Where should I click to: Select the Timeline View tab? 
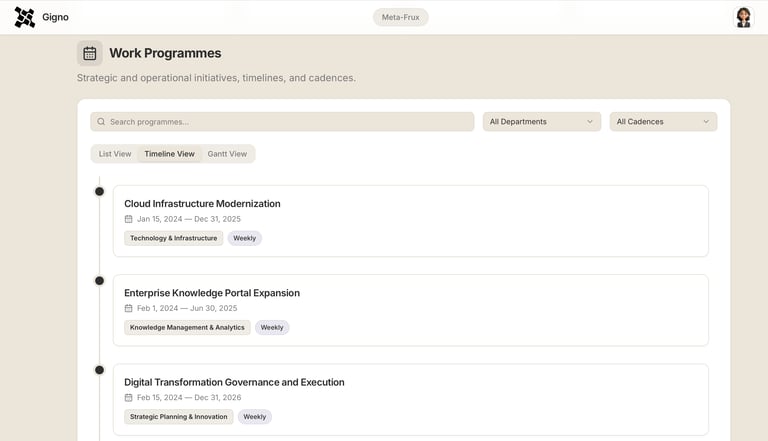point(169,154)
